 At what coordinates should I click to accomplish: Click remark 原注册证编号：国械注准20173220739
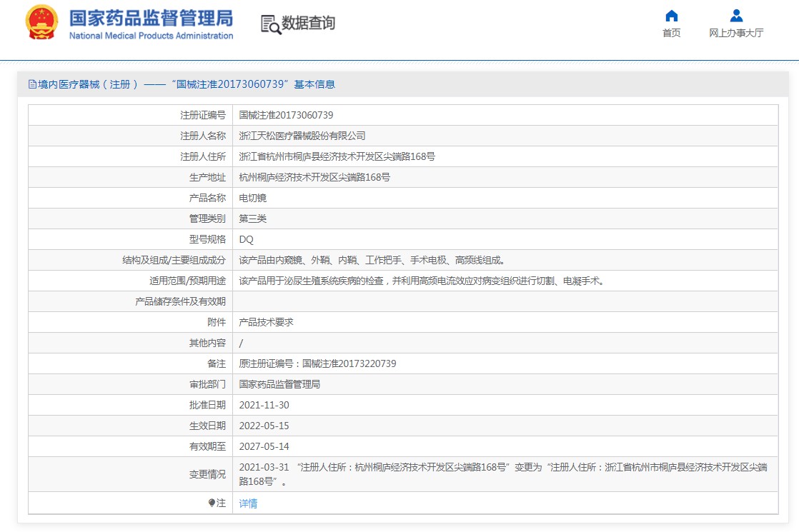[x=317, y=364]
